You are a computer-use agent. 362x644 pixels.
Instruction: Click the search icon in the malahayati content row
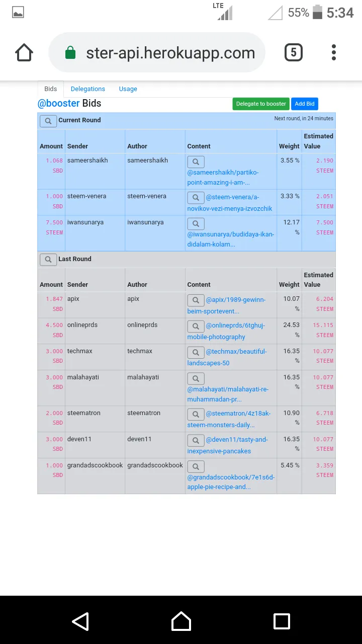pyautogui.click(x=196, y=378)
